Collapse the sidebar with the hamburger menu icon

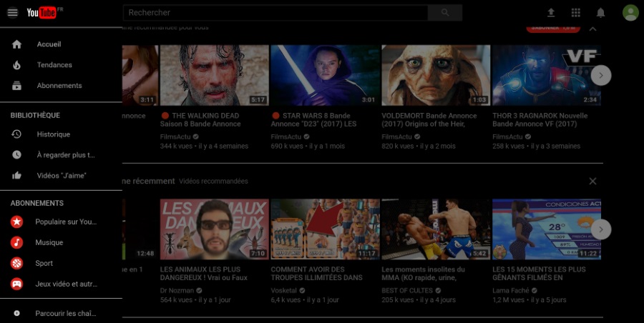pos(12,12)
